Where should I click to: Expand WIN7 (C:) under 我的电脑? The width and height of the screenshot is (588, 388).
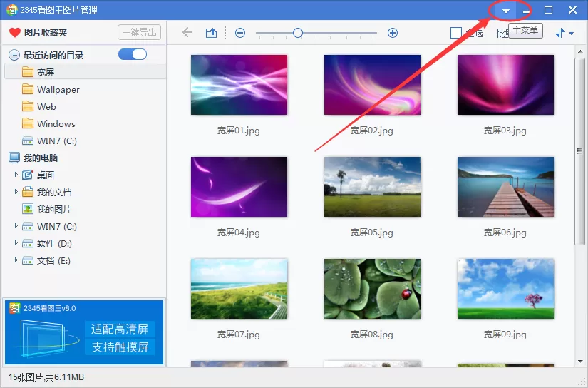click(x=16, y=226)
